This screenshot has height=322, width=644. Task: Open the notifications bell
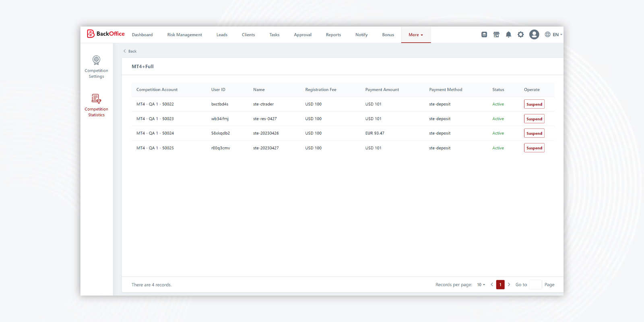(x=508, y=35)
